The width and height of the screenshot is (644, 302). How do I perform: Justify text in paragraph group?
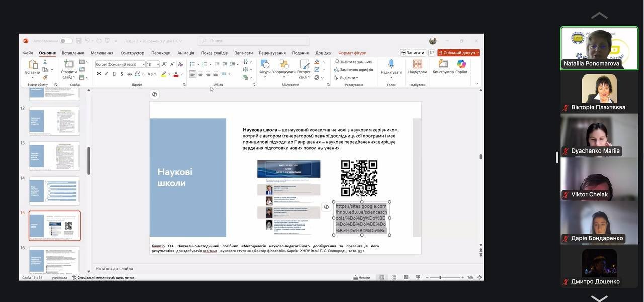click(216, 74)
